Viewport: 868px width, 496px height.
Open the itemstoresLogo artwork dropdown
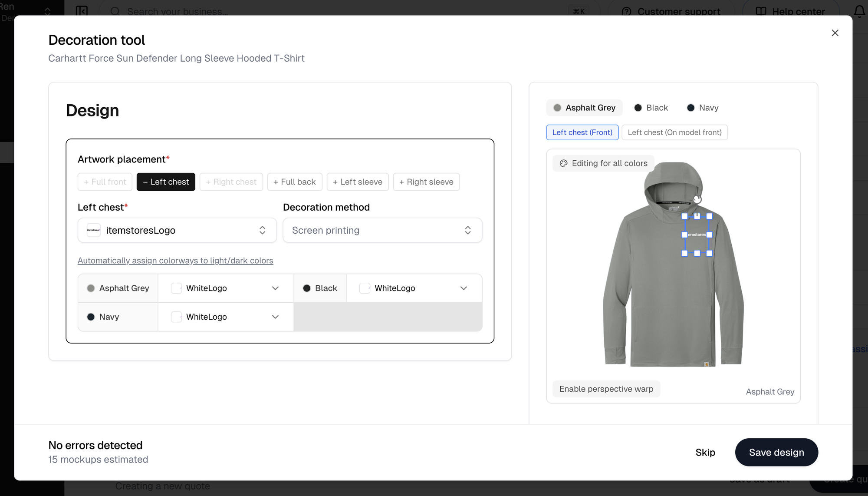(x=177, y=230)
